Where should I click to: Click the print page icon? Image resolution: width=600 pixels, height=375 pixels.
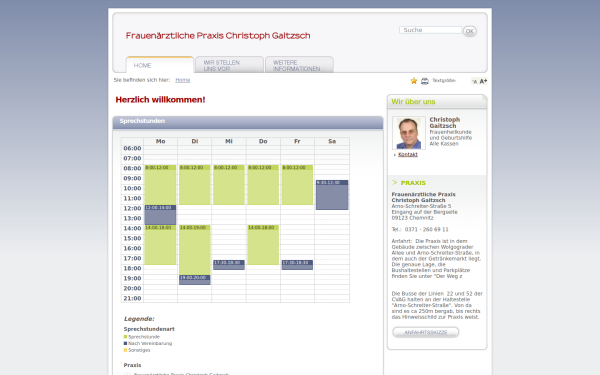[x=425, y=81]
